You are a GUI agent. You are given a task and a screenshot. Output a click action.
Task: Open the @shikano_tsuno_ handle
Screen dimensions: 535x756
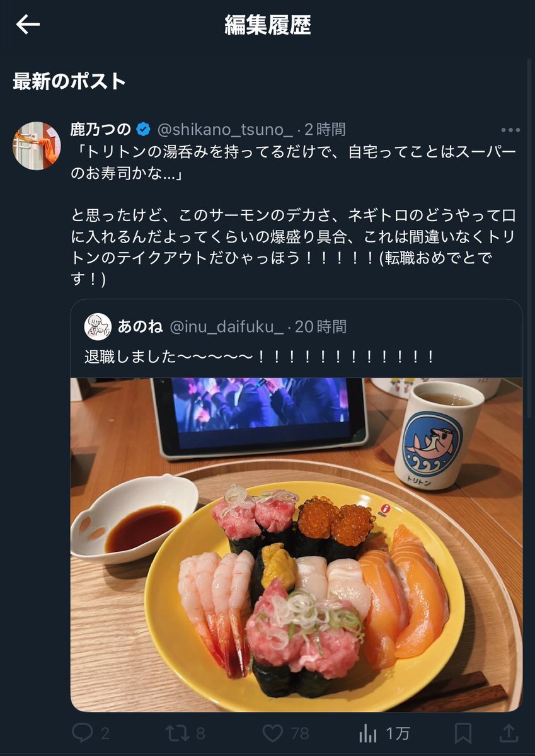click(224, 130)
